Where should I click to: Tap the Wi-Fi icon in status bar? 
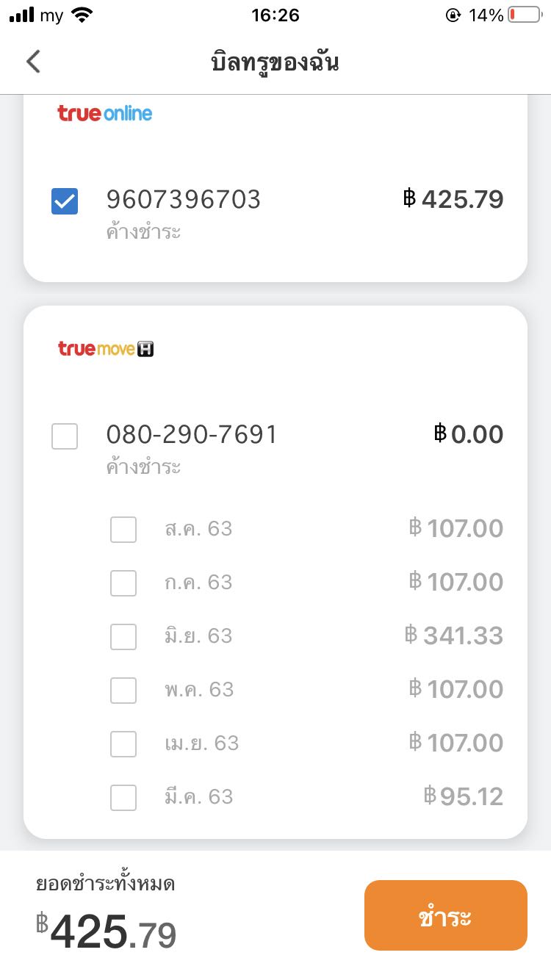(x=83, y=15)
